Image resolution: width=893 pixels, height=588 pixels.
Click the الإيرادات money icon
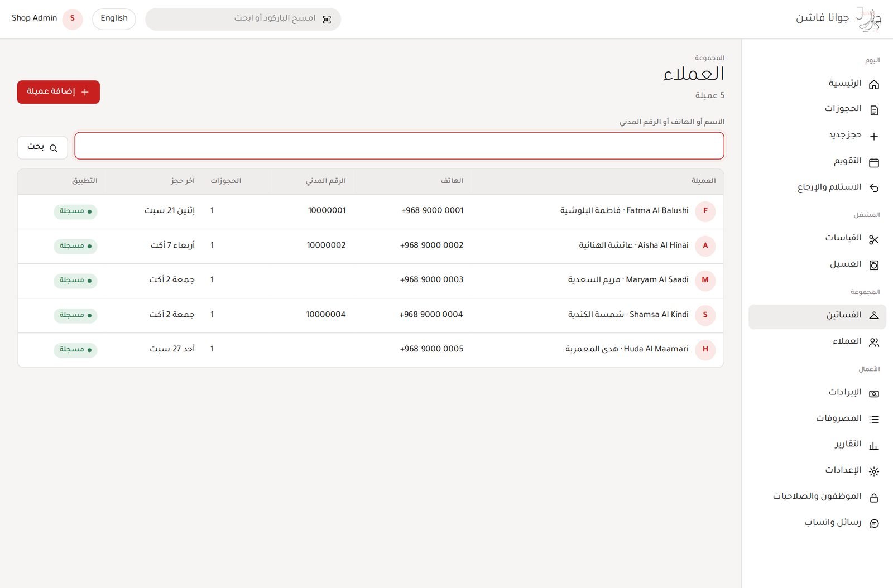point(874,393)
